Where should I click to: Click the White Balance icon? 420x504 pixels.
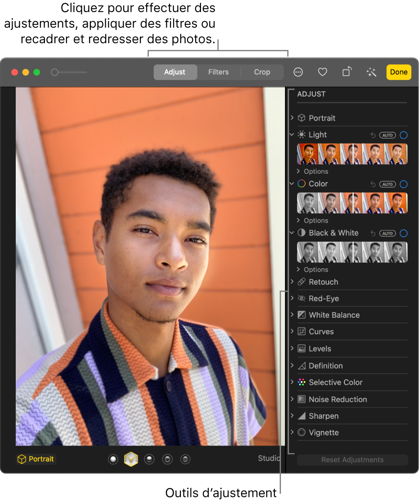[302, 315]
